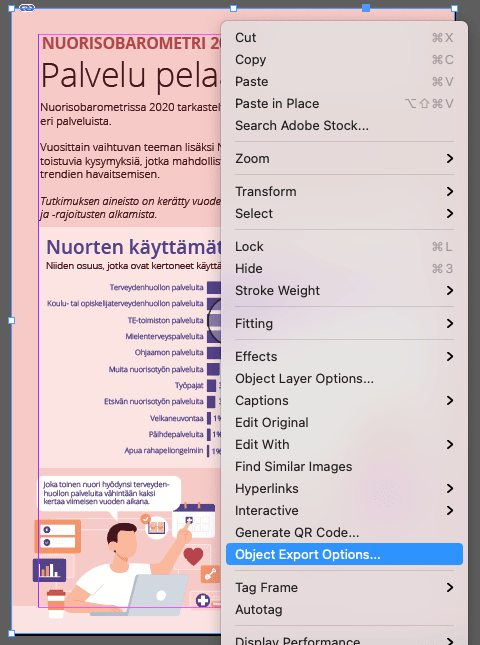This screenshot has width=480, height=645.
Task: Click the 'Ohjaamon palveluita' chart label
Action: pyautogui.click(x=169, y=353)
